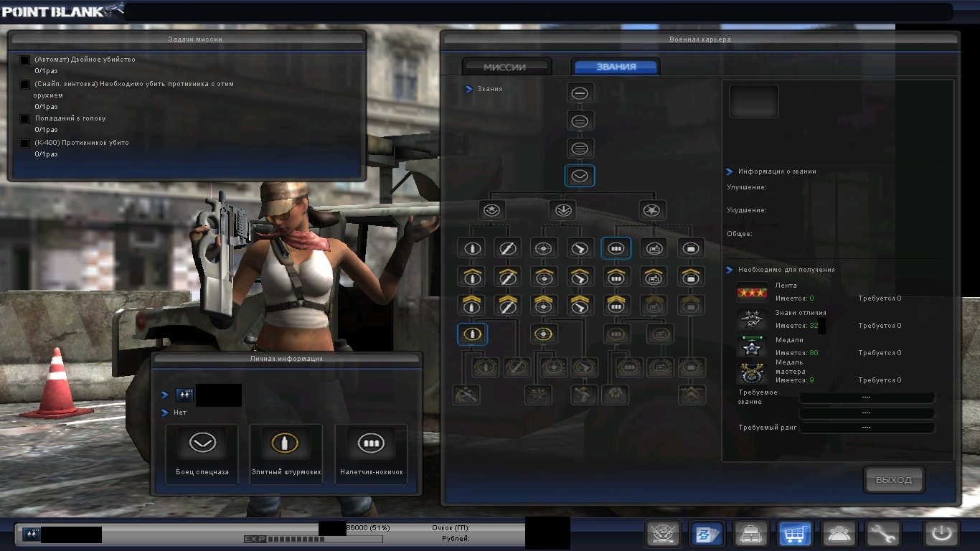Click the "Информация о звании" heading
Image resolution: width=980 pixels, height=551 pixels.
tap(777, 171)
